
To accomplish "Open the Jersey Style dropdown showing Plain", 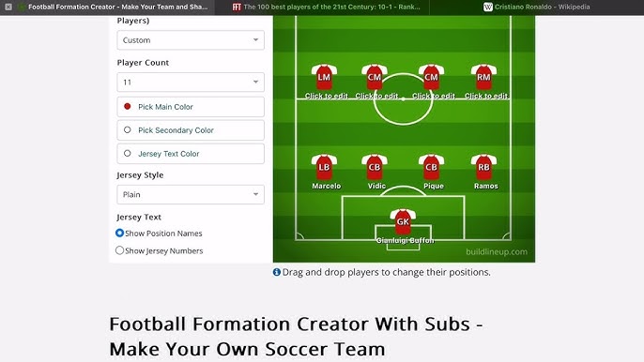I will pos(191,194).
